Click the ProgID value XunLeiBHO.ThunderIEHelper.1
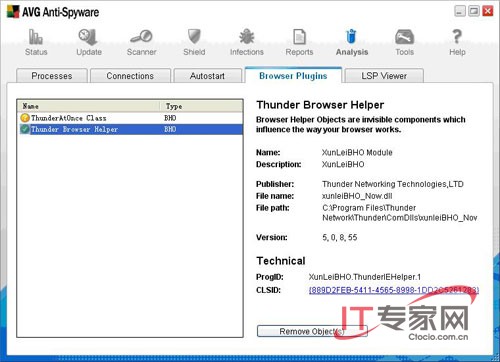The image size is (500, 362). pyautogui.click(x=365, y=277)
